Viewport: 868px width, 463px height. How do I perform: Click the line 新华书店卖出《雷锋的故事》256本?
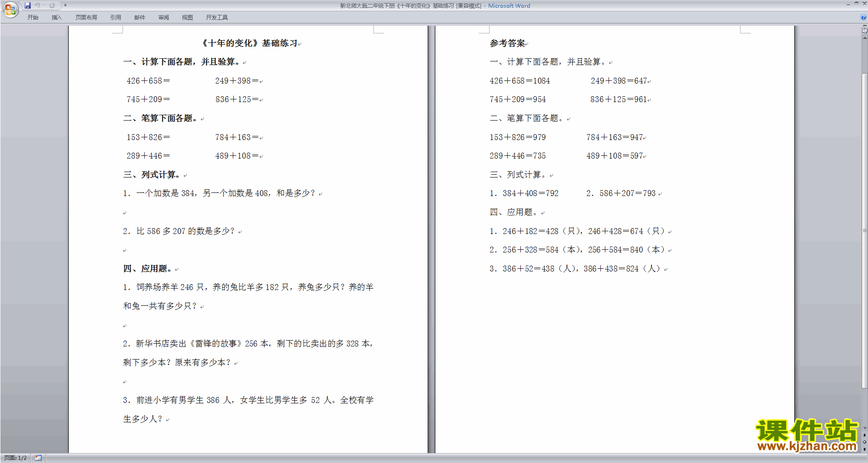248,344
